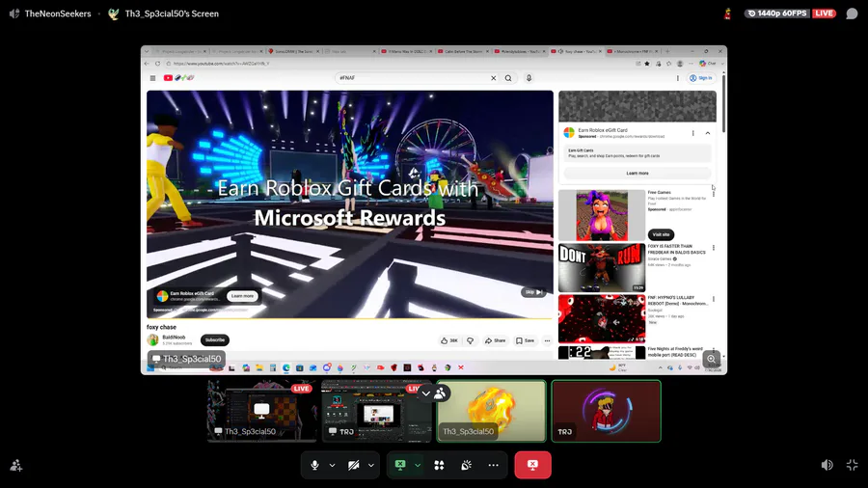The image size is (868, 488).
Task: Select Th3_Sp3cial50's fireball avatar tile
Action: [492, 411]
